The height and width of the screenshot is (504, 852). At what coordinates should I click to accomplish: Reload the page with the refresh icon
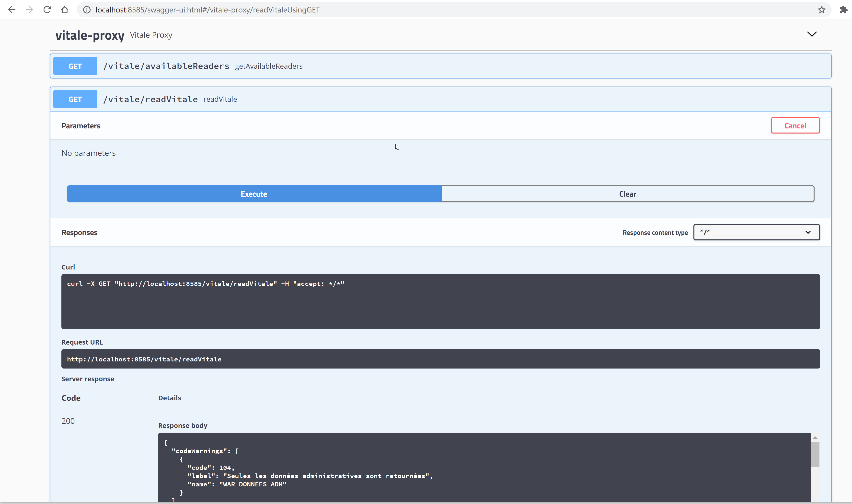tap(47, 10)
